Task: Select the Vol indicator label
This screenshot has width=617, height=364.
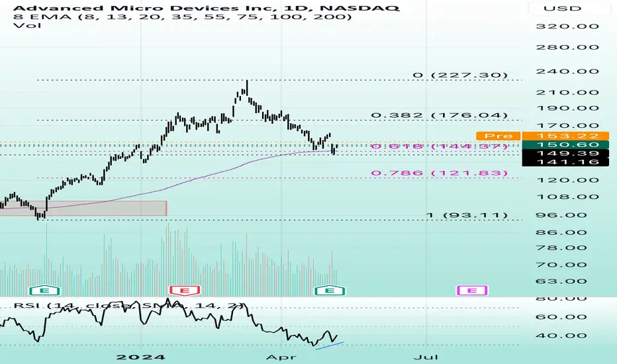Action: [x=27, y=26]
